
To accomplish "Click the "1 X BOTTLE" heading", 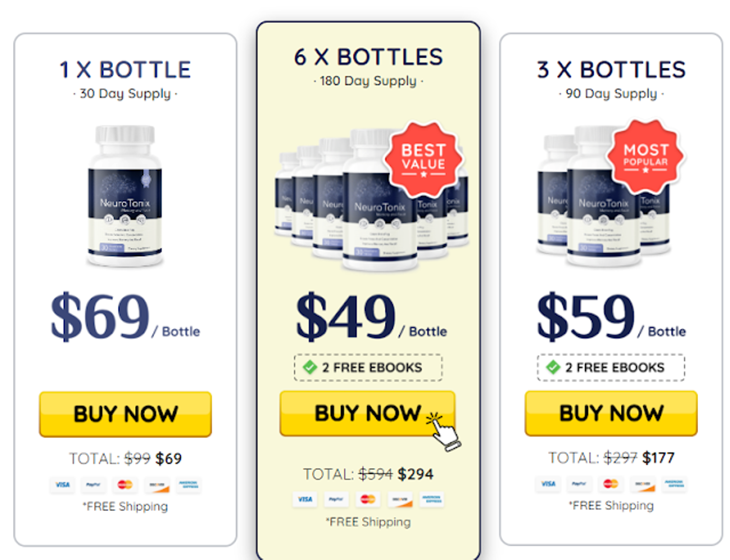I will tap(125, 70).
